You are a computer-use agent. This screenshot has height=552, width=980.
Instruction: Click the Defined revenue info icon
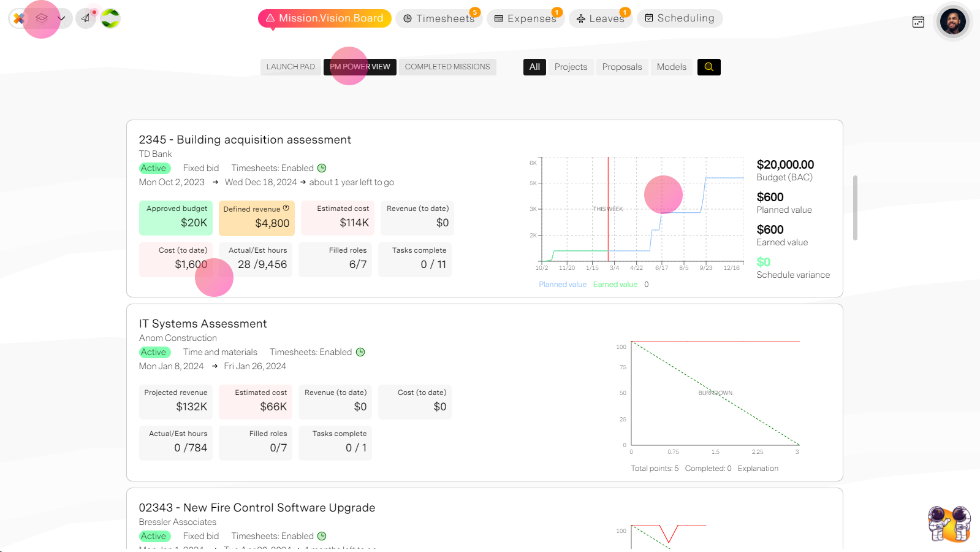286,208
